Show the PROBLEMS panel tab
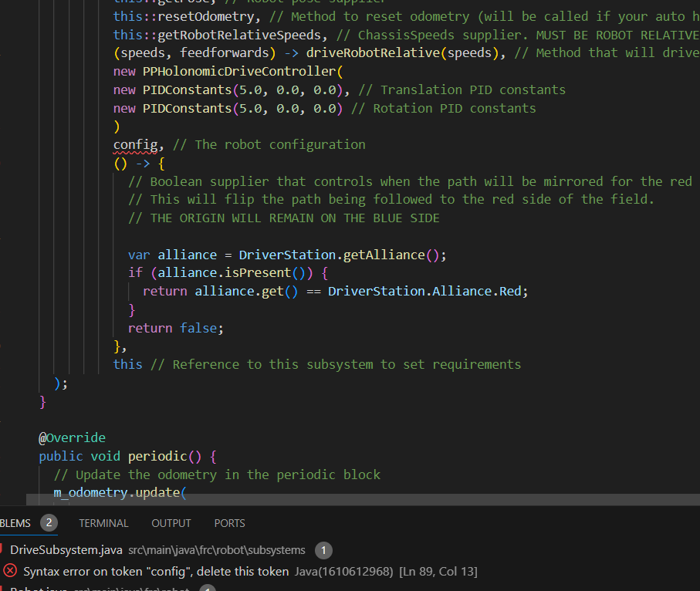Image resolution: width=700 pixels, height=591 pixels. coord(15,523)
